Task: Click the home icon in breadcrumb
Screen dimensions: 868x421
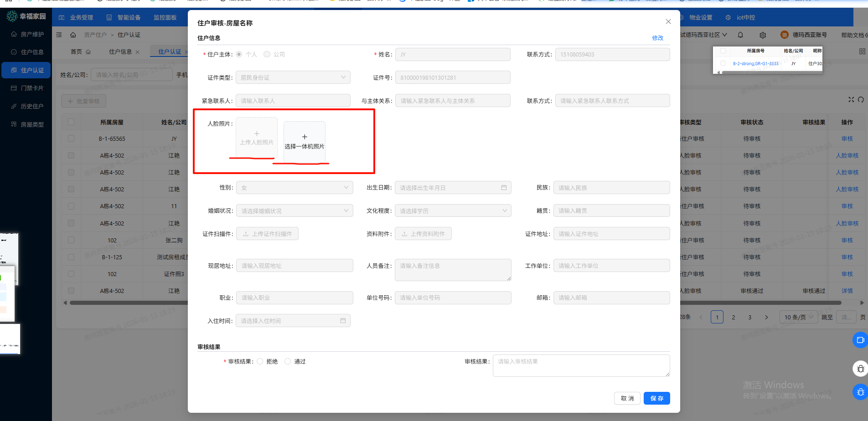Action: pos(73,35)
